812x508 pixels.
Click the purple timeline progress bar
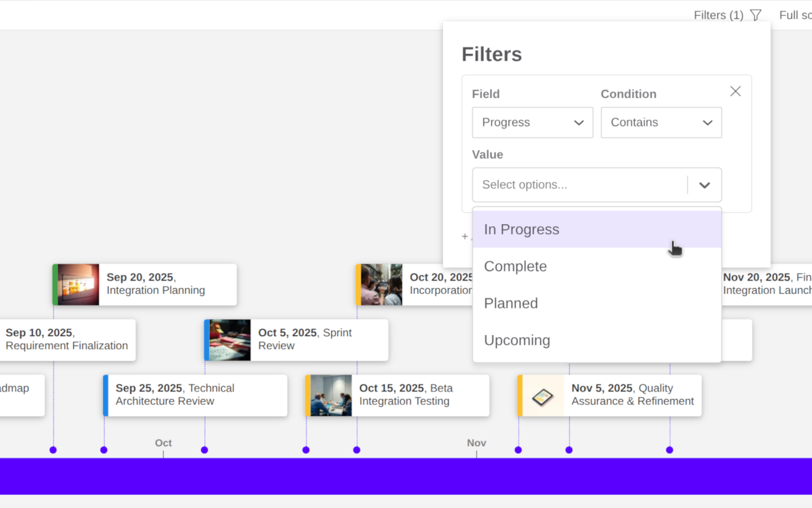pos(406,476)
